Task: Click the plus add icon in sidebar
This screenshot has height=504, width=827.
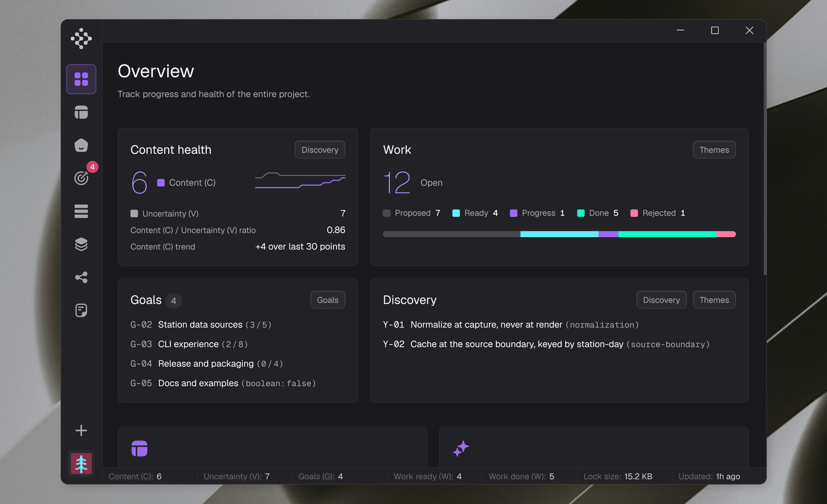Action: (x=81, y=431)
